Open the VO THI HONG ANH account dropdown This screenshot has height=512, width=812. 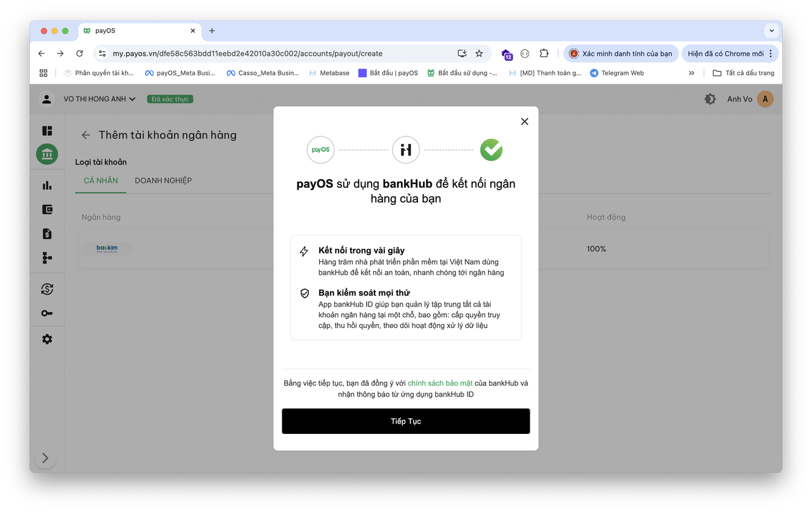coord(100,99)
